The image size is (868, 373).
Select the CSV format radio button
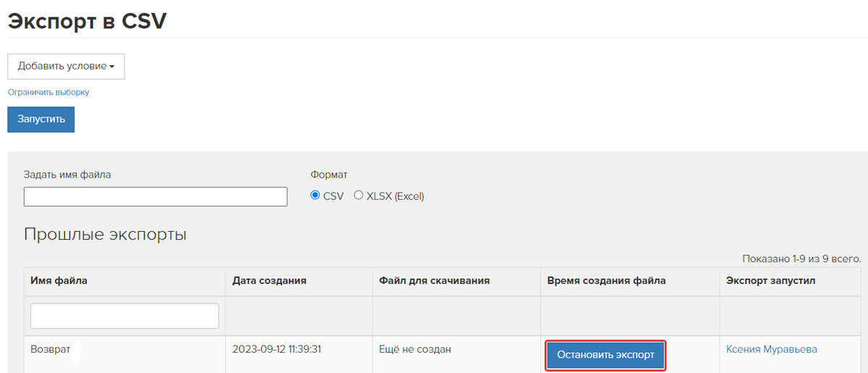[x=315, y=196]
